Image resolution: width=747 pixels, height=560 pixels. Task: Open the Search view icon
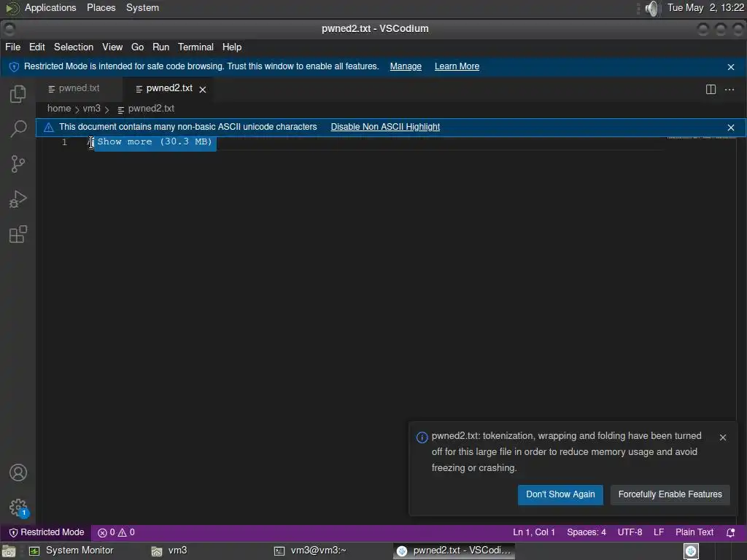point(18,128)
